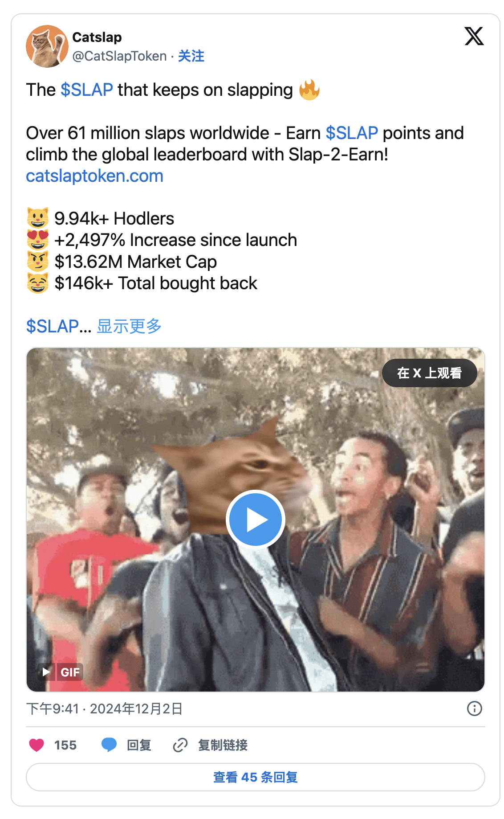View replies with 查看 45 条回复
This screenshot has width=504, height=819.
tap(256, 777)
